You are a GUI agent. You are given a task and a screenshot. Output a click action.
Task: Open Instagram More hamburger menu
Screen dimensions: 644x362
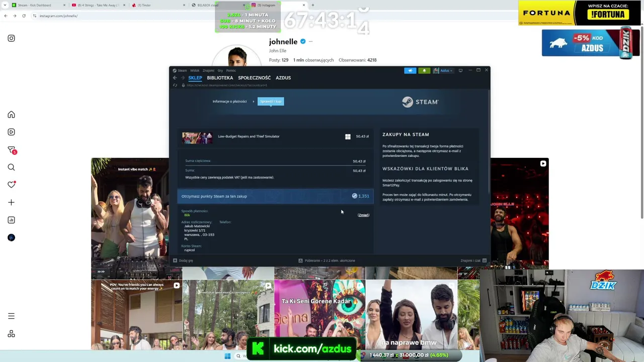click(x=11, y=316)
